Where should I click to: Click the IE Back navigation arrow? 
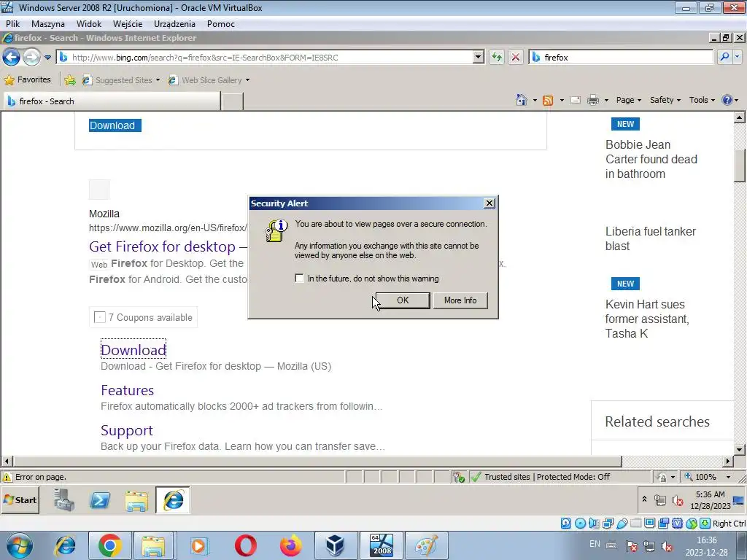[11, 57]
